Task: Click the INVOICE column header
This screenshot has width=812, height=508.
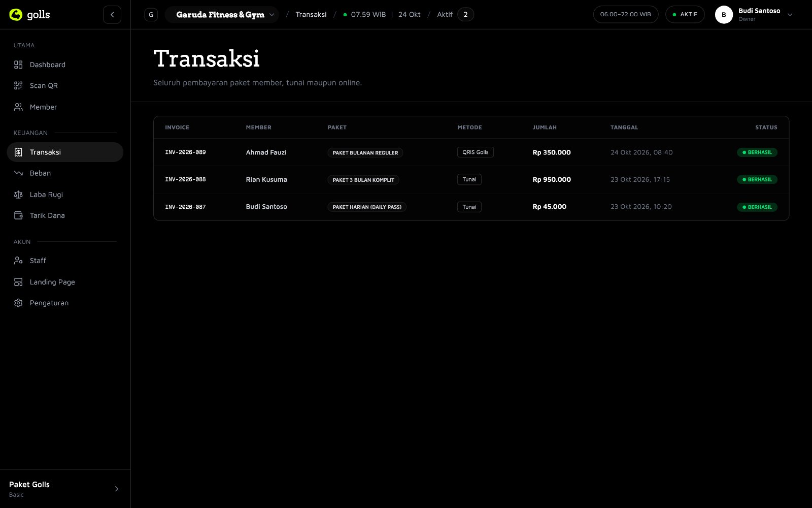Action: point(177,128)
